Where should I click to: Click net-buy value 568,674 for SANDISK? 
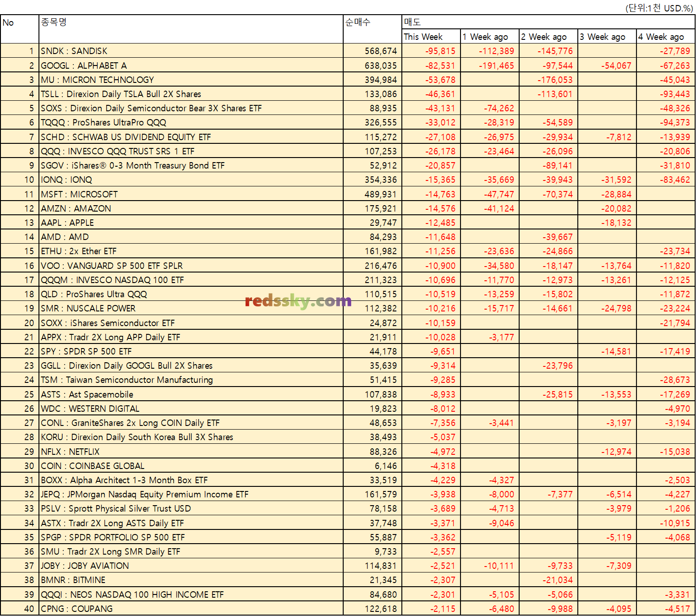tap(381, 51)
